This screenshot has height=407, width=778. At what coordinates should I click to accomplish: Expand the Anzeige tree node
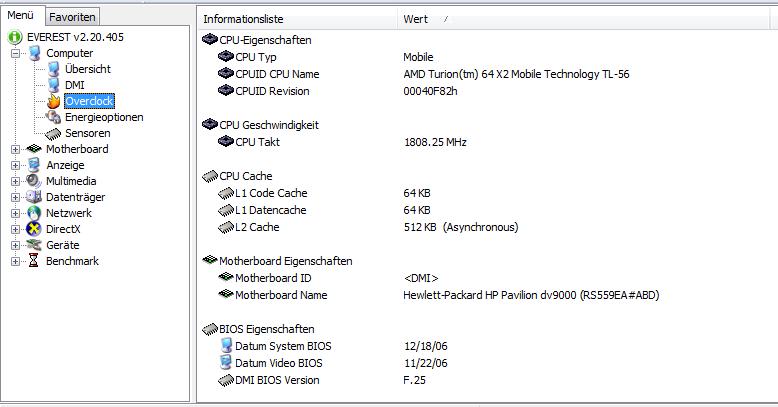[15, 165]
